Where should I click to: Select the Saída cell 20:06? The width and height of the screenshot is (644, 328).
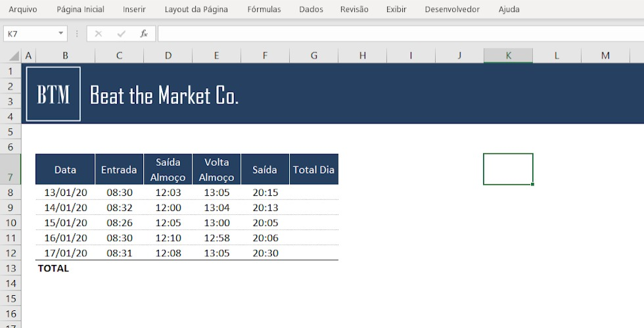click(265, 237)
